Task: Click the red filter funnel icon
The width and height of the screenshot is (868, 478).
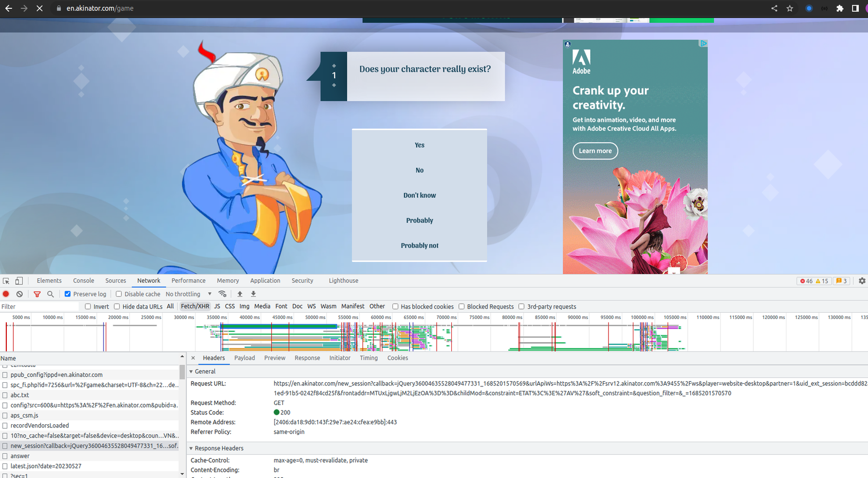Action: tap(37, 294)
